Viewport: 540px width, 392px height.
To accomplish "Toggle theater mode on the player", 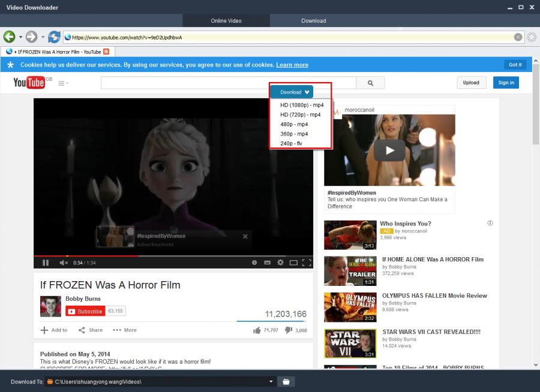I will [x=293, y=263].
